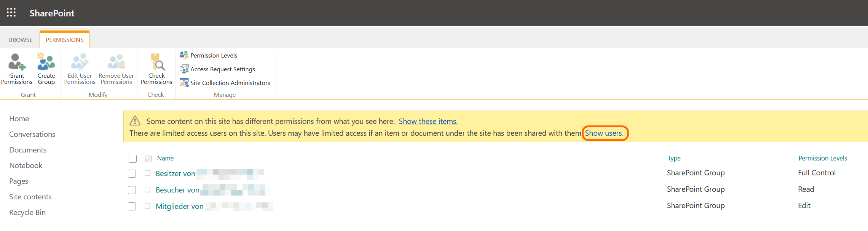Click the Remove User Permissions icon
The width and height of the screenshot is (868, 231).
pyautogui.click(x=116, y=62)
